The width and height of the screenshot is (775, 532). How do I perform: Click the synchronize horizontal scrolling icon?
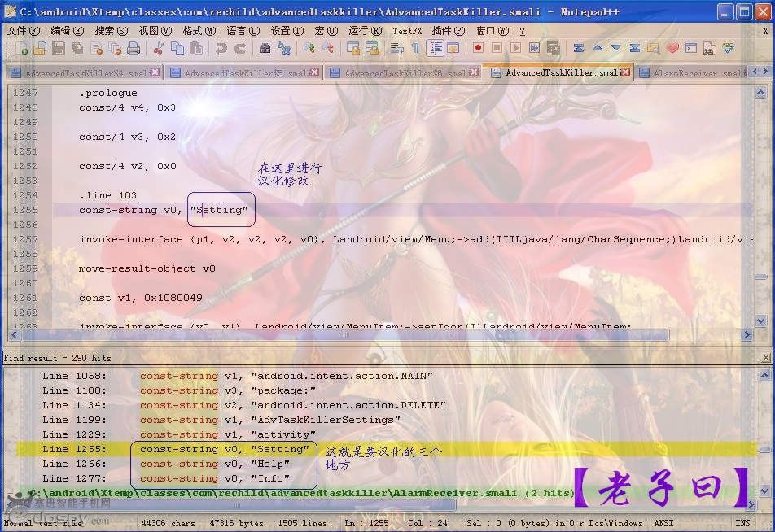point(372,49)
